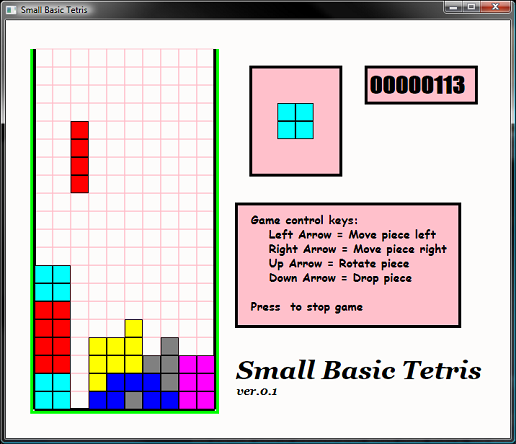Click the single yellow block on top of stack

[x=134, y=328]
